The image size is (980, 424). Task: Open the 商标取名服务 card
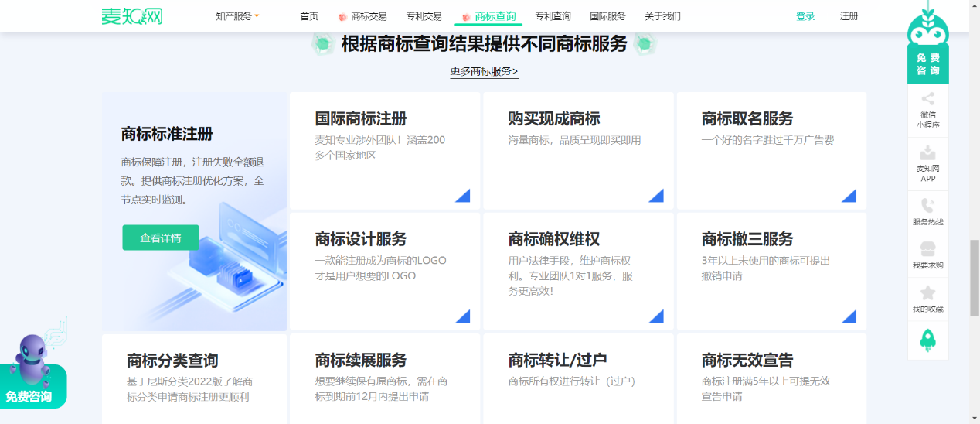pos(771,151)
